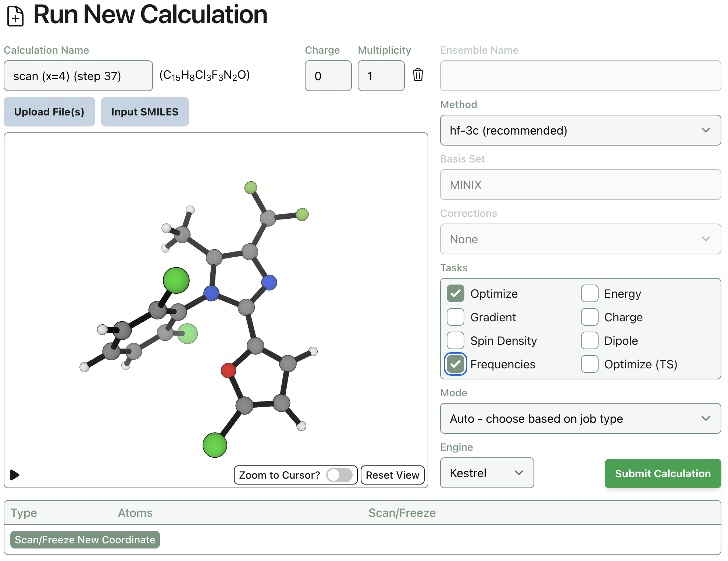Click Upload File(s) button
Viewport: 728px width, 561px height.
[x=49, y=112]
